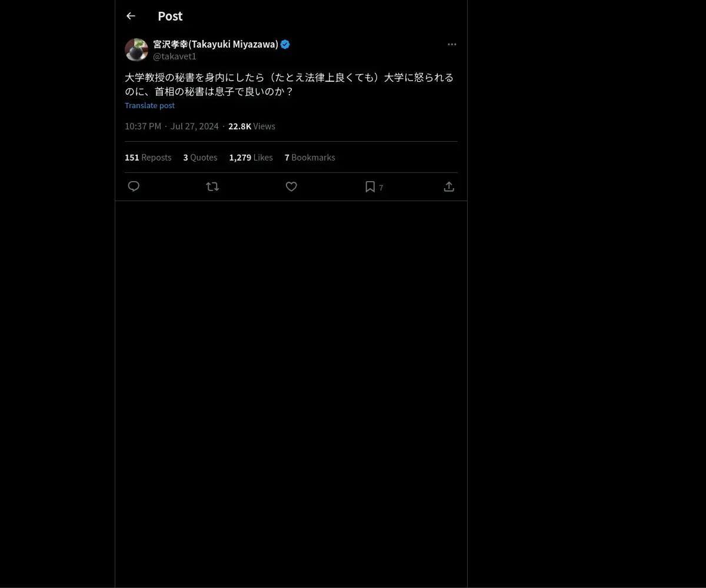View the 3 Quotes list
The height and width of the screenshot is (588, 706).
pos(200,157)
